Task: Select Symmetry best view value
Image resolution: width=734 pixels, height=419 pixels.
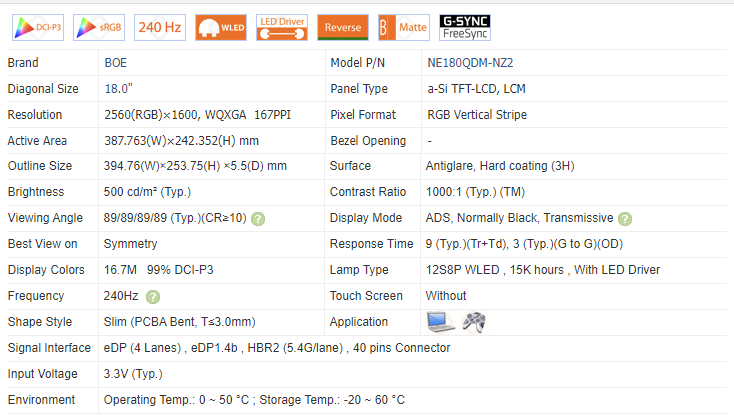Action: click(130, 244)
